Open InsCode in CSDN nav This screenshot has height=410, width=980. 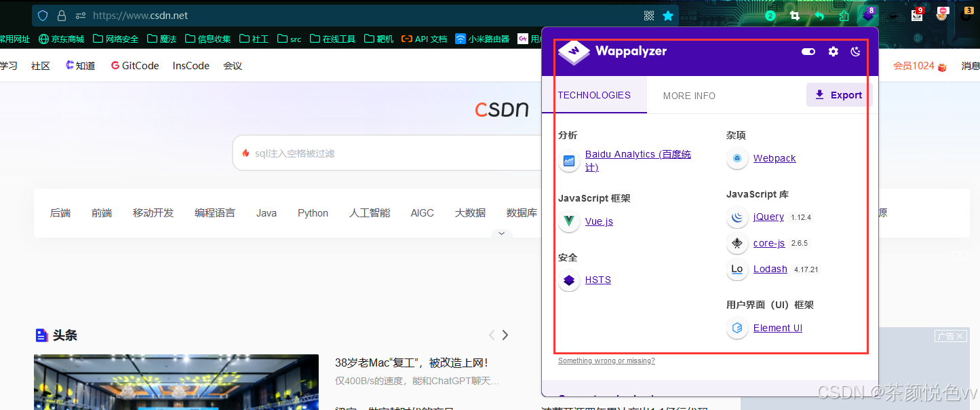[x=191, y=66]
